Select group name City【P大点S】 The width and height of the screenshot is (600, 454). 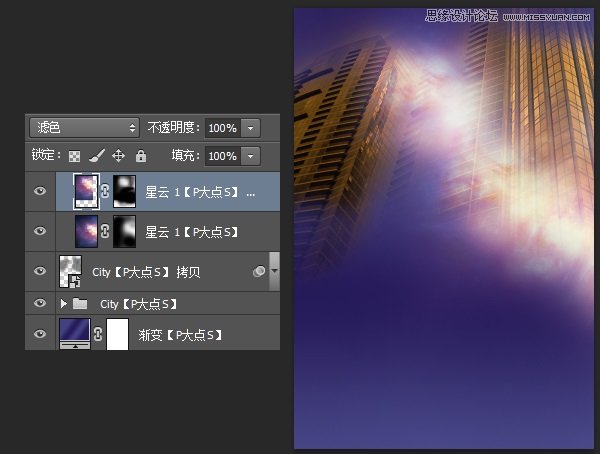139,304
